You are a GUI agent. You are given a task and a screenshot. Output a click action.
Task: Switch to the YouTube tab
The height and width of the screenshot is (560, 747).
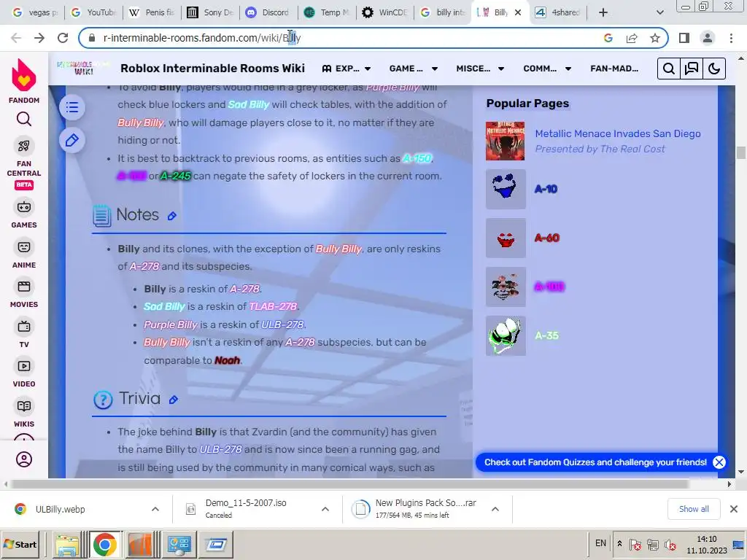pyautogui.click(x=93, y=13)
